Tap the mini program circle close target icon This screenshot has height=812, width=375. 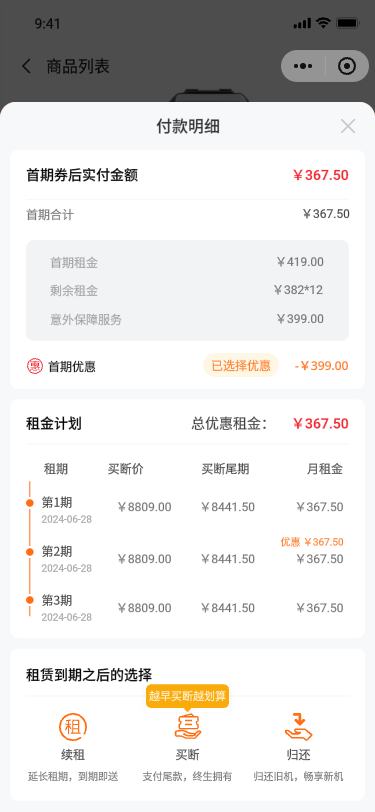pyautogui.click(x=347, y=66)
